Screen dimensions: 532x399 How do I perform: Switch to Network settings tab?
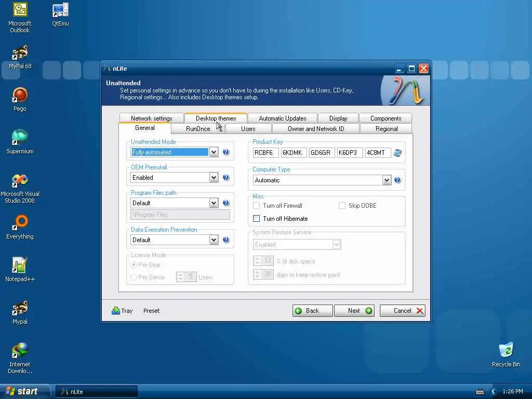pos(151,118)
